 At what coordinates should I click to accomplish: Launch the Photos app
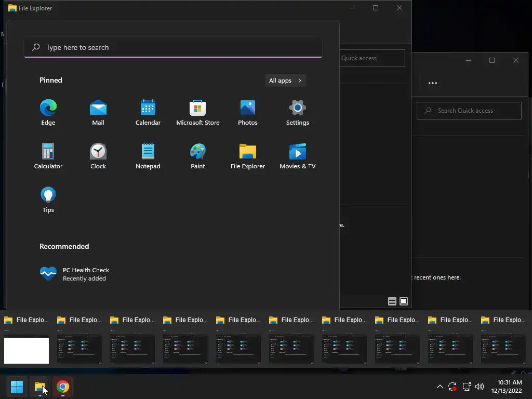coord(248,113)
